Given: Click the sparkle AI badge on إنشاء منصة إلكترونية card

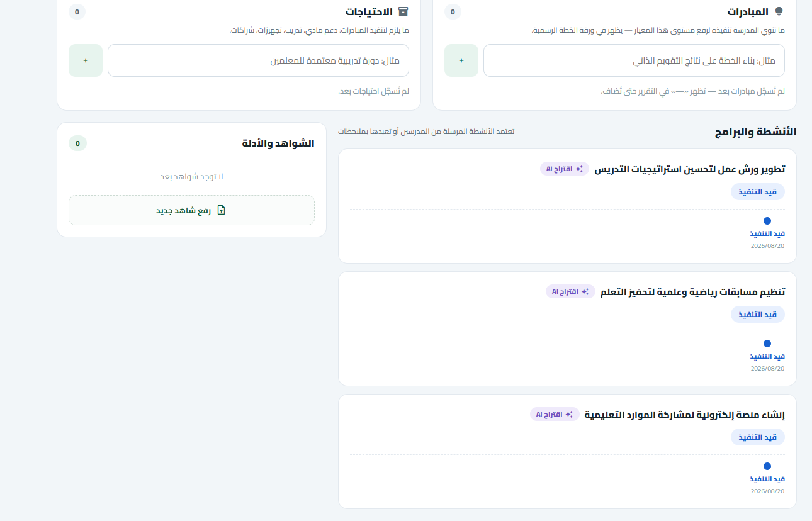Looking at the screenshot, I should [555, 414].
